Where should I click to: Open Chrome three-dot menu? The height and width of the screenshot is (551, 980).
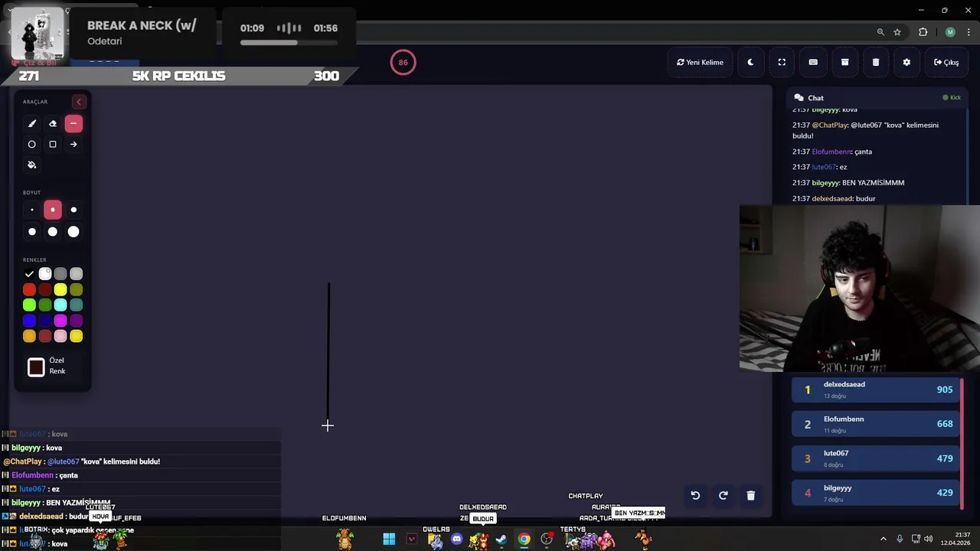click(x=969, y=32)
